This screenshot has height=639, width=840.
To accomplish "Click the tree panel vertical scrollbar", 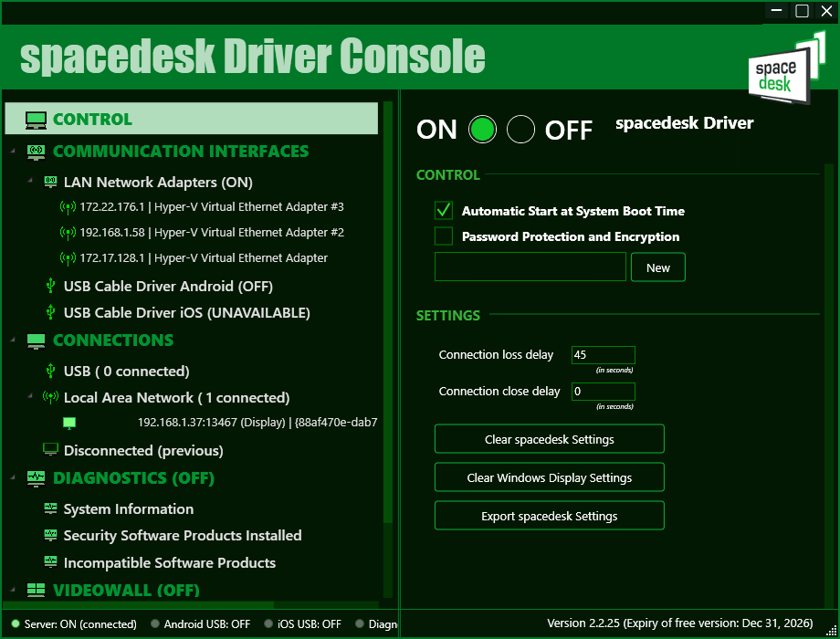I will pyautogui.click(x=388, y=310).
